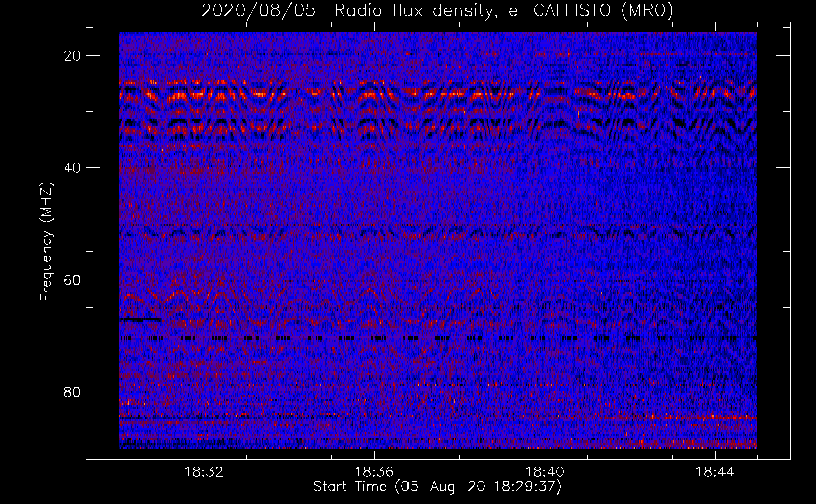Screen dimensions: 816x504
Task: Click the frequency tick label "40"
Action: click(73, 168)
